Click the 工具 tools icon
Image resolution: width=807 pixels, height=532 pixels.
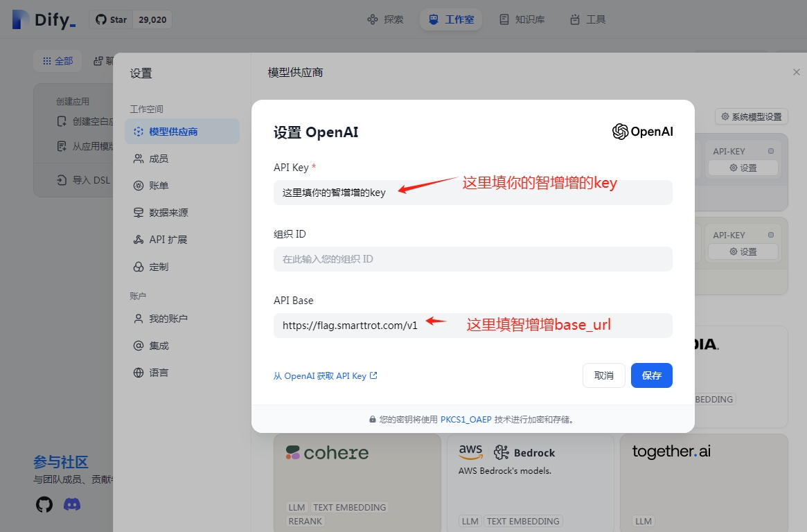pos(574,19)
